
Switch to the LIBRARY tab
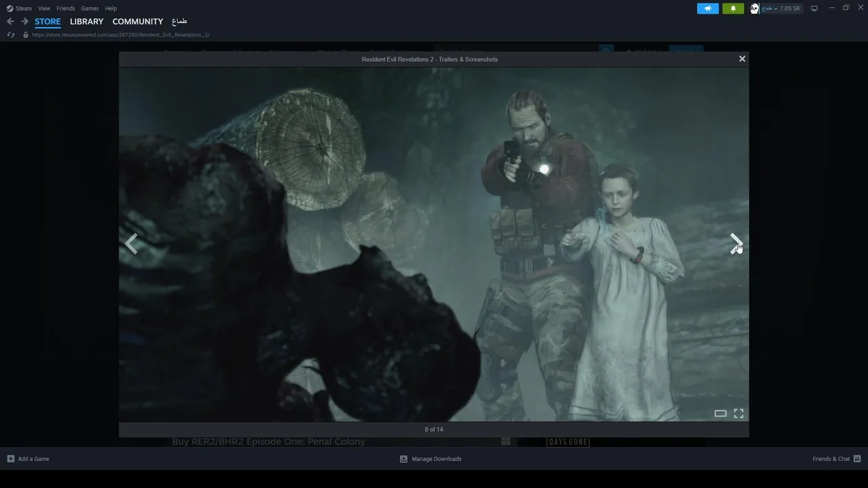click(x=87, y=22)
